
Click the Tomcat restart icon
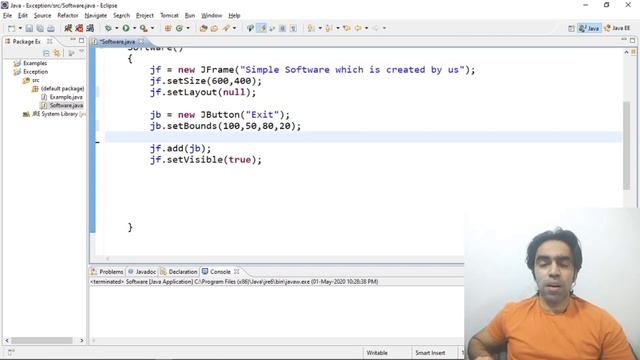(90, 28)
